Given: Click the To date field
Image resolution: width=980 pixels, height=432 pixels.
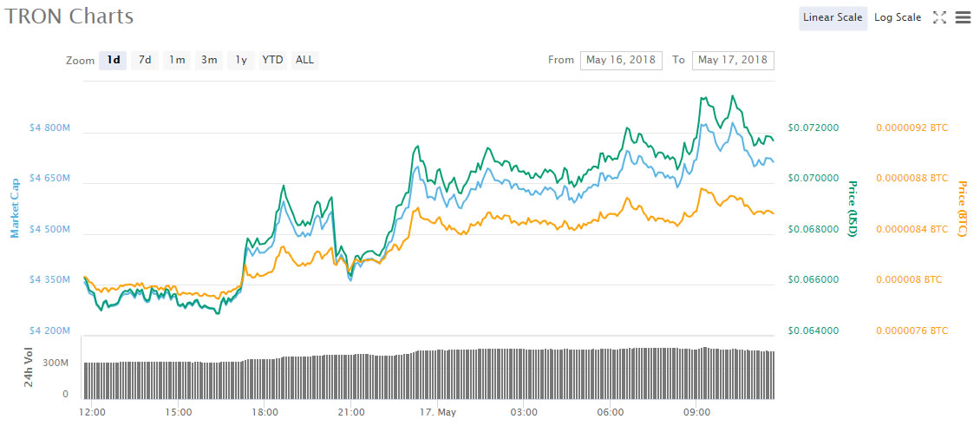Looking at the screenshot, I should [733, 60].
